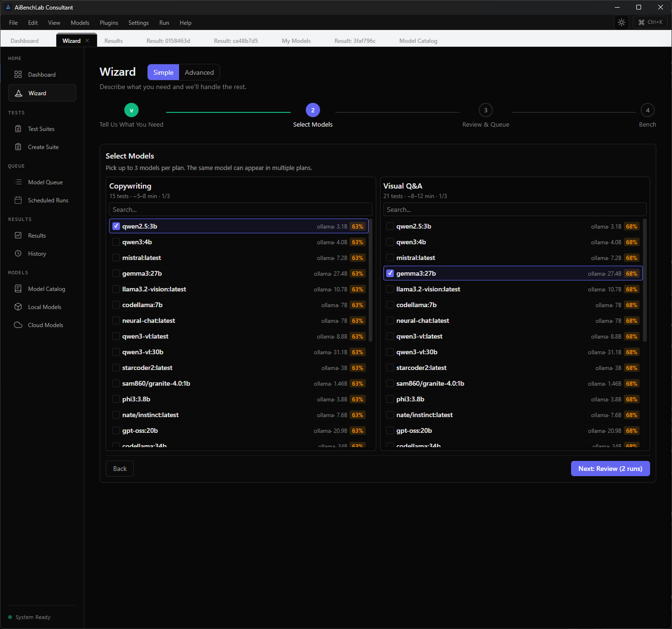Check mistral:latest in Copywriting list
Screen dimensions: 672x629
pyautogui.click(x=116, y=258)
